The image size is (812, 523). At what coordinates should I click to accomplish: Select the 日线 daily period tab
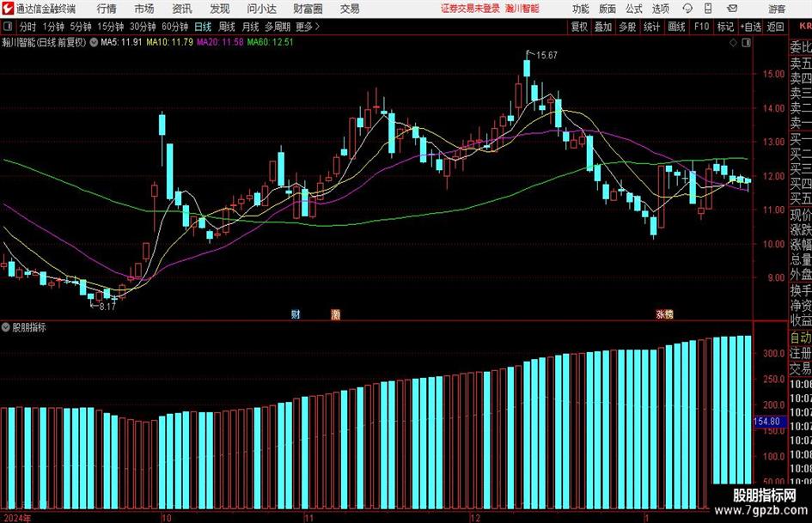tap(203, 27)
